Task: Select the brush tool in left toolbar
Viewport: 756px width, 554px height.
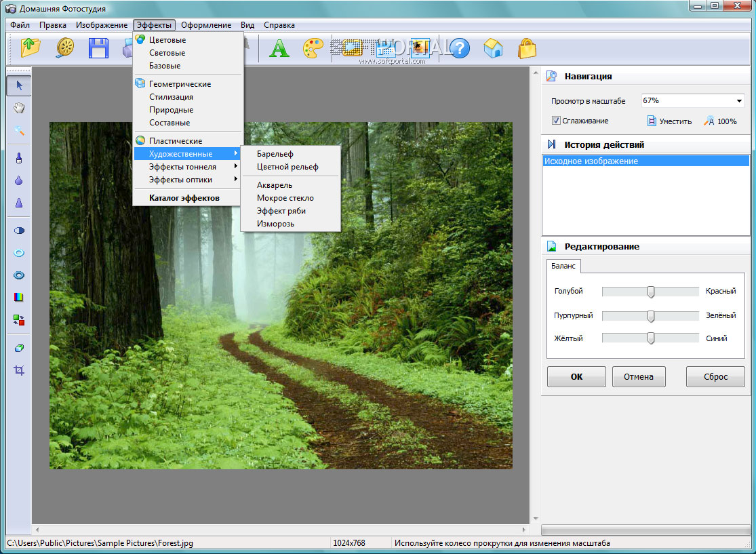Action: pyautogui.click(x=19, y=158)
